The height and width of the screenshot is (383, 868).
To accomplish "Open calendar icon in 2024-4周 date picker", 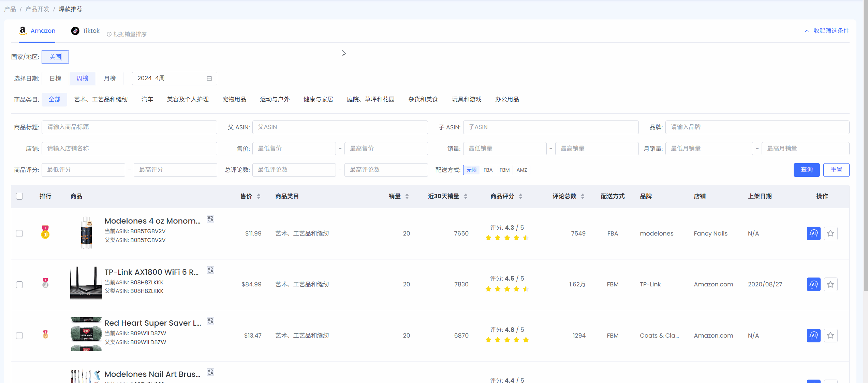I will [x=209, y=79].
